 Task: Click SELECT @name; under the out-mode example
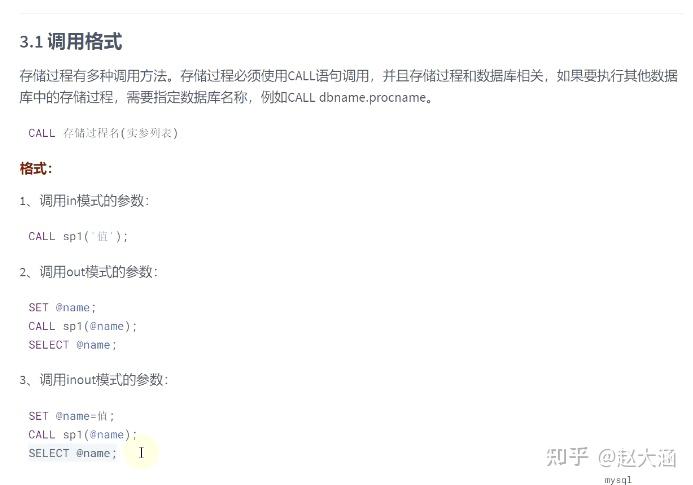click(x=72, y=345)
